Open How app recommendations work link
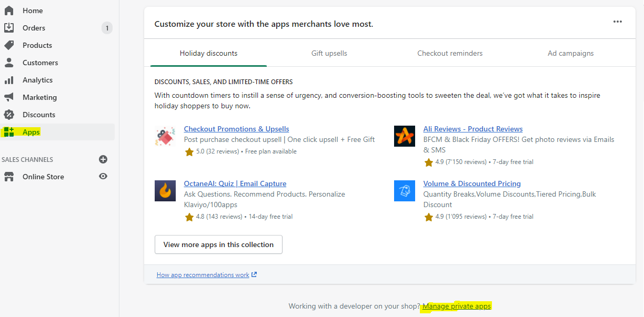Screen dimensions: 644x317 [x=203, y=274]
